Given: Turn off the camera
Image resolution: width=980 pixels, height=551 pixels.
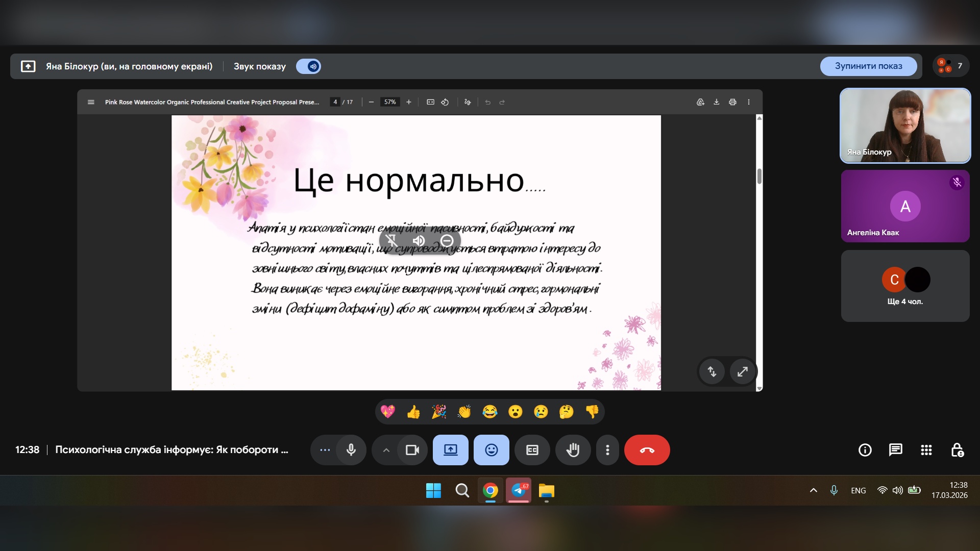Looking at the screenshot, I should pos(412,450).
